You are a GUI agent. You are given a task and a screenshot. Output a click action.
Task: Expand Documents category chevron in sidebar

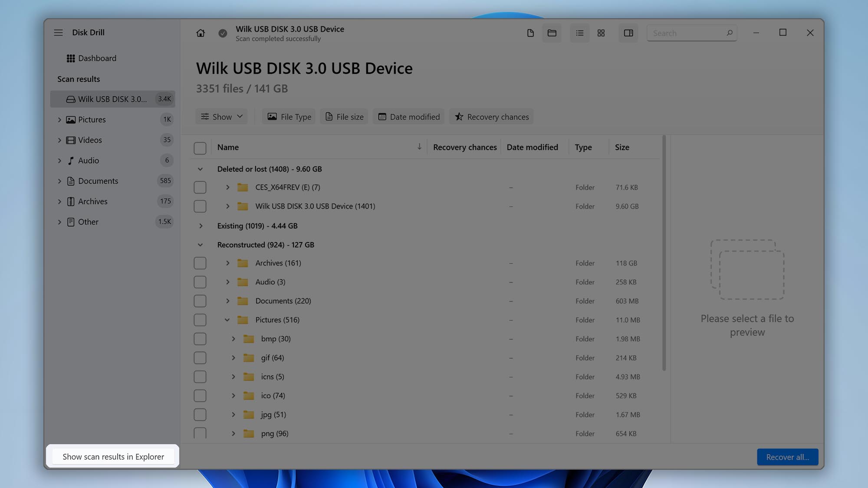tap(59, 181)
